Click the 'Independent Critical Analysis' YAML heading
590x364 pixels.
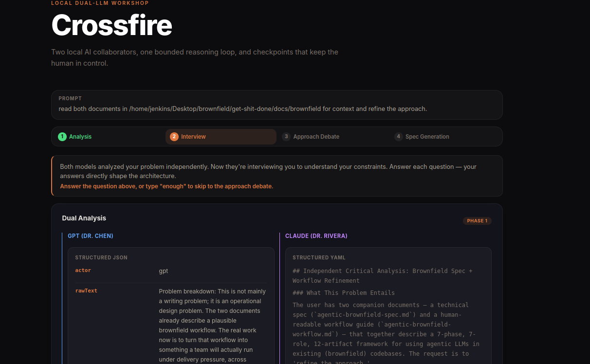click(x=383, y=275)
